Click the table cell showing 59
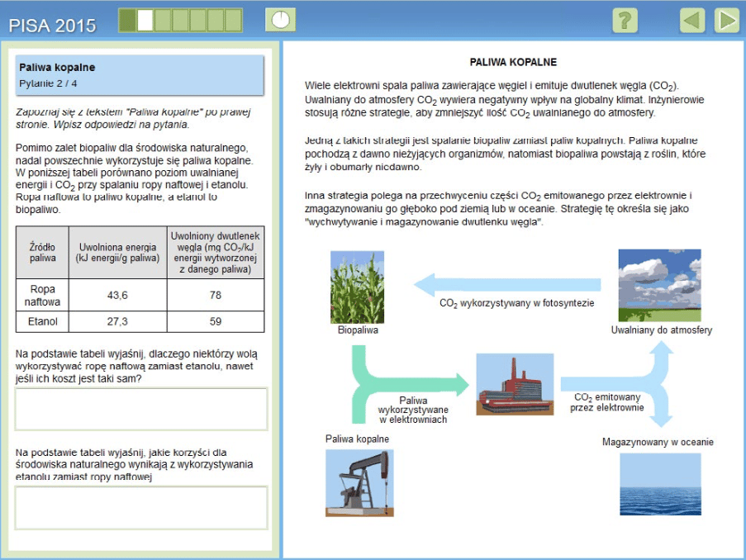 coord(216,321)
